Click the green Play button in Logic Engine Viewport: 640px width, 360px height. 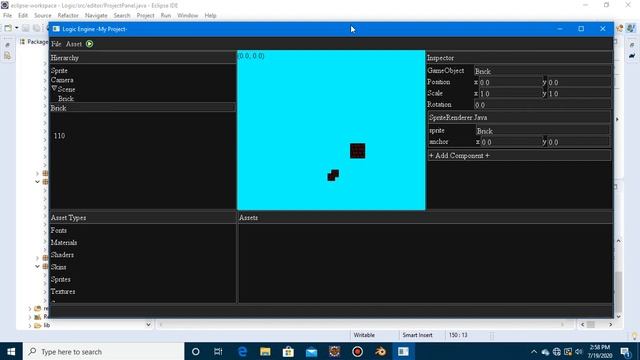pos(89,44)
